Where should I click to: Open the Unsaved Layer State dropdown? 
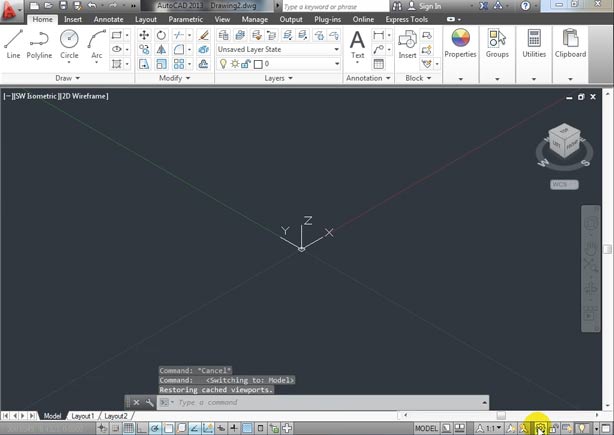279,49
